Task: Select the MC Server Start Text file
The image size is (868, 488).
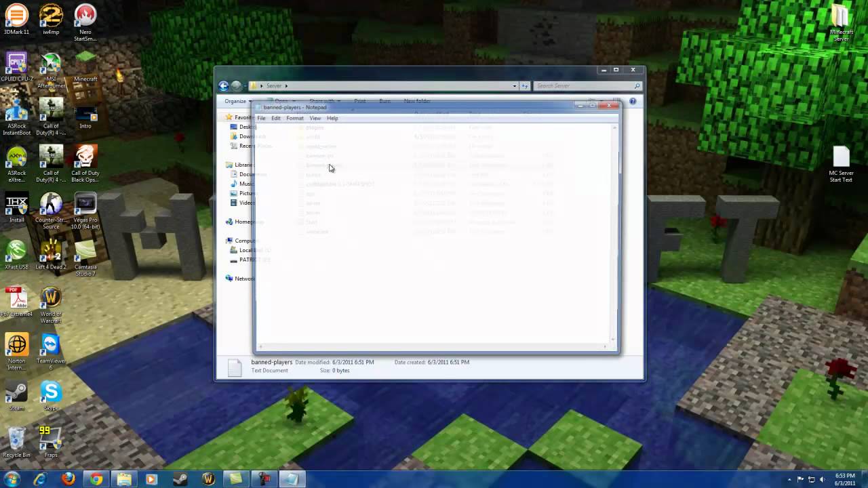Action: point(841,165)
